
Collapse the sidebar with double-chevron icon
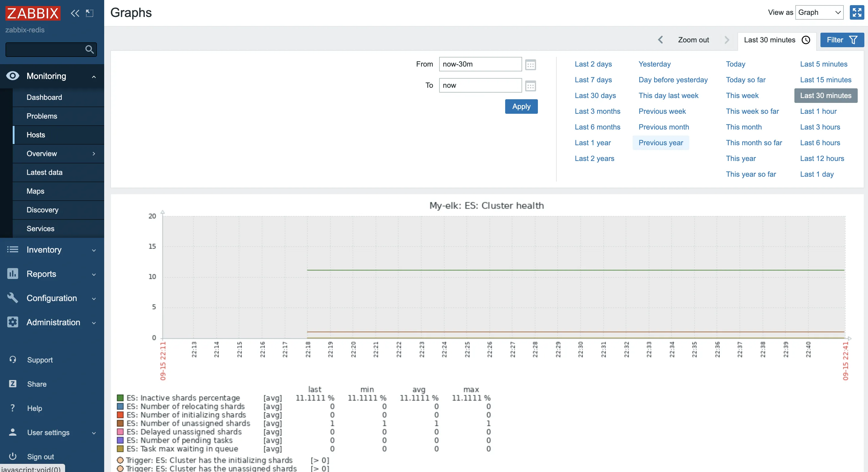[x=75, y=13]
